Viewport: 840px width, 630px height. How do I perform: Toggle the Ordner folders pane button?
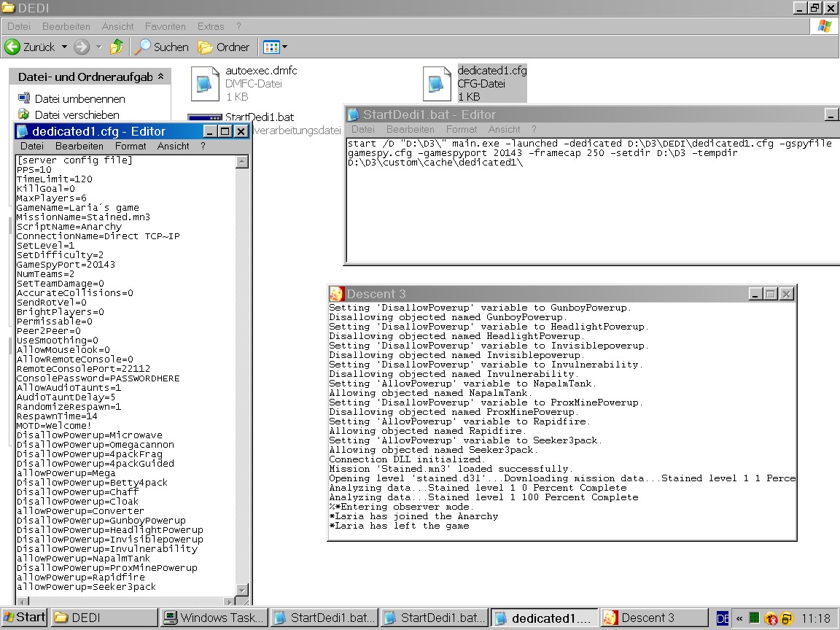click(225, 47)
